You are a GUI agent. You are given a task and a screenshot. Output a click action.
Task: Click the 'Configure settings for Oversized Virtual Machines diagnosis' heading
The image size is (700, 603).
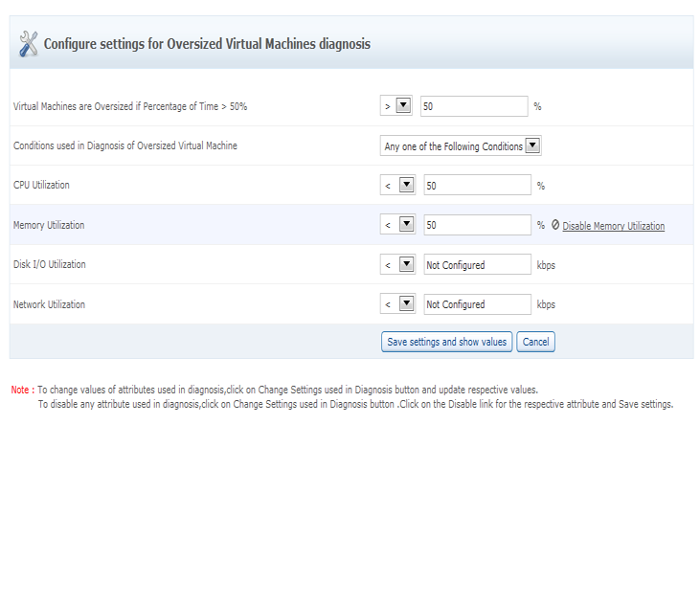coord(207,44)
